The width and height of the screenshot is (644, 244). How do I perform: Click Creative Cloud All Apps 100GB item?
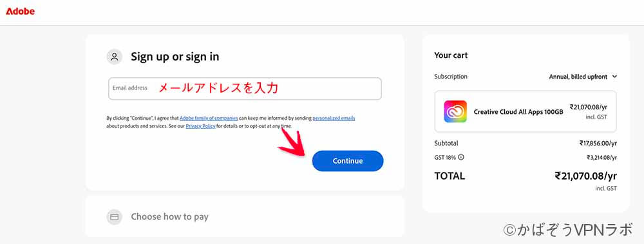pyautogui.click(x=526, y=111)
